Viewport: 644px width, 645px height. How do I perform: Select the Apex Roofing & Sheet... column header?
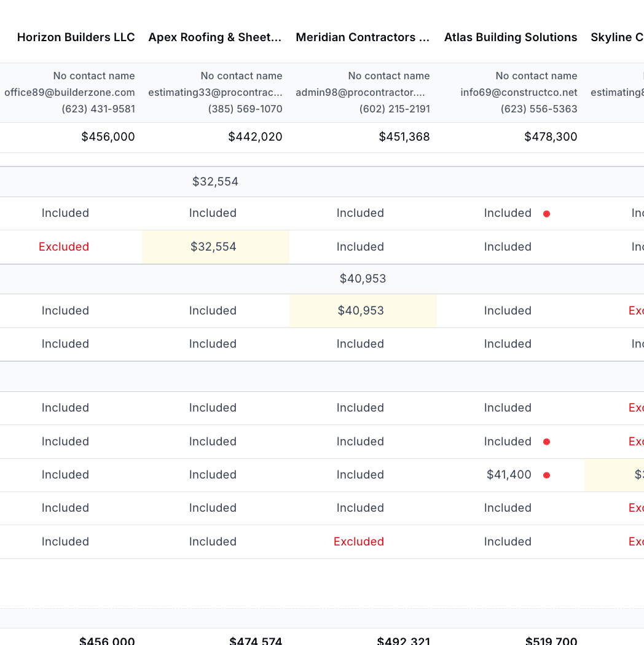coord(215,37)
